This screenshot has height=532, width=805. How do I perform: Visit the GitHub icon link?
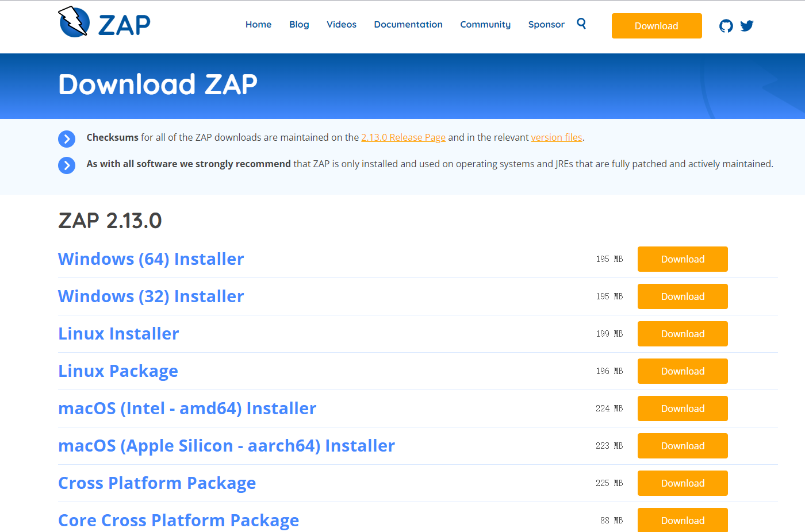pos(726,26)
